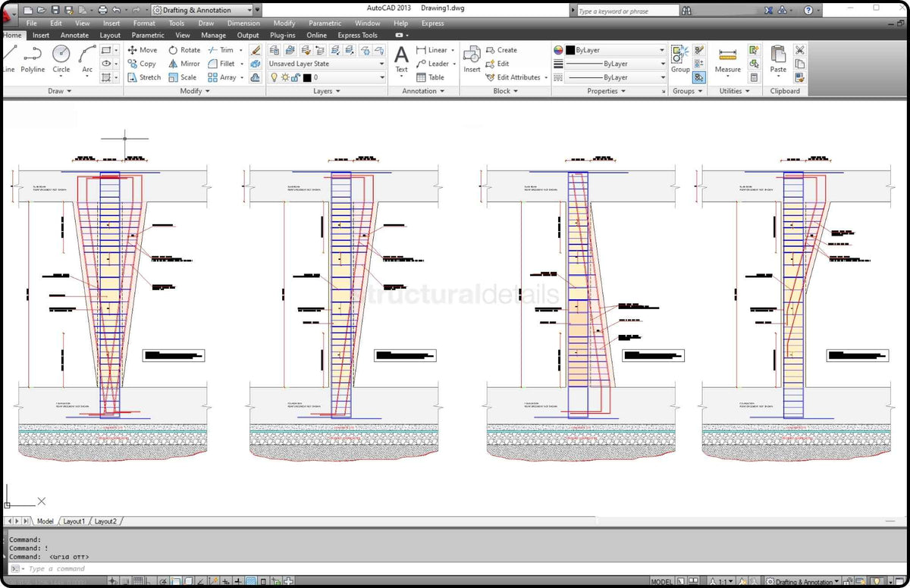Screen dimensions: 910x588
Task: Expand the Properties panel
Action: point(607,91)
